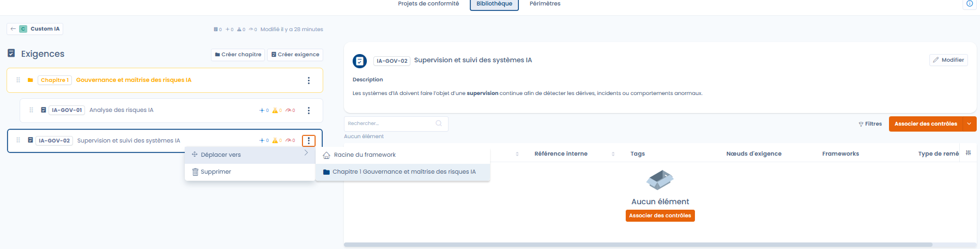Screen dimensions: 980x249
Task: Open the Projets de conformité tab
Action: [428, 4]
